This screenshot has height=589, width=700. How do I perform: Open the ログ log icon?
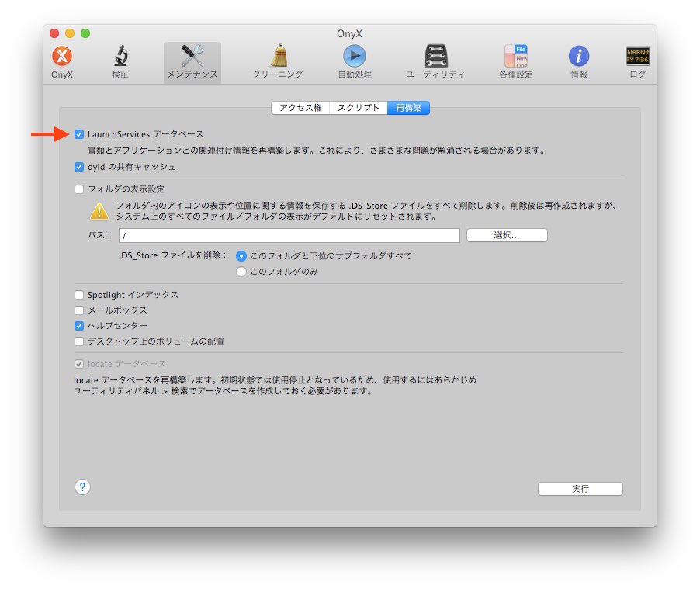[637, 57]
